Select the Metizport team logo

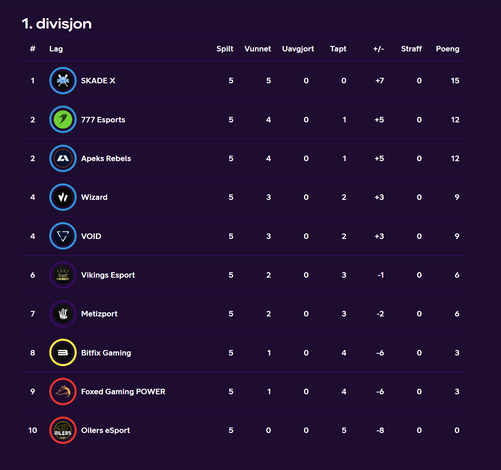pyautogui.click(x=63, y=314)
